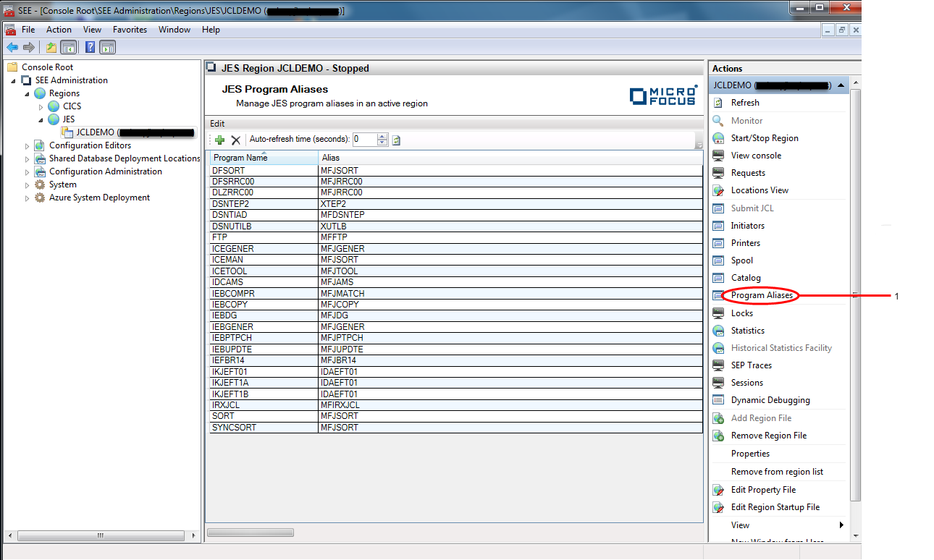The width and height of the screenshot is (934, 560).
Task: Expand the CICS tree node
Action: click(41, 106)
